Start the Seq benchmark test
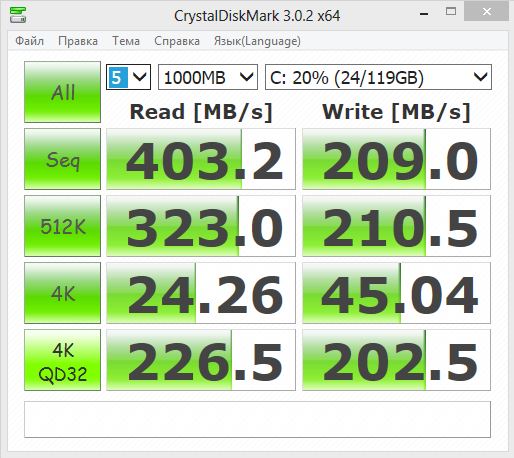This screenshot has width=514, height=458. click(62, 159)
